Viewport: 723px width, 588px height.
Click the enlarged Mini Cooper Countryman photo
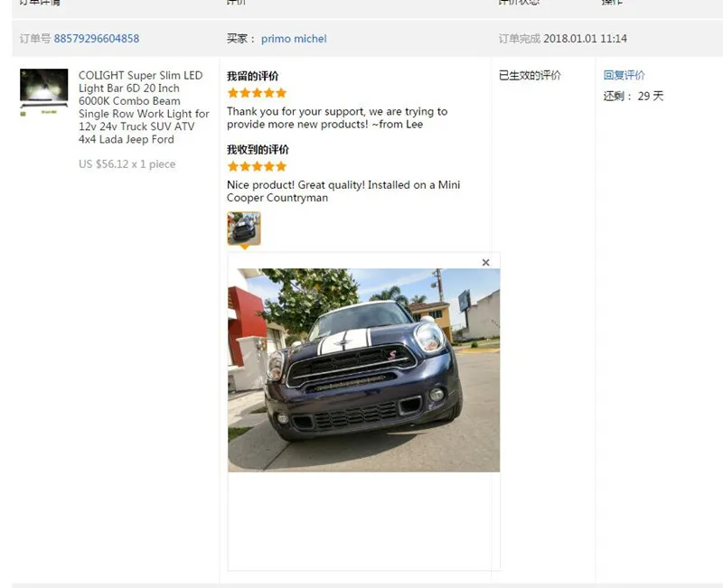[364, 370]
